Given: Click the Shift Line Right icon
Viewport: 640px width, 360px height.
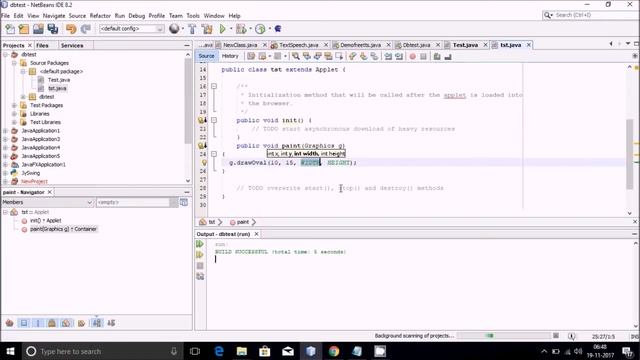Looking at the screenshot, I should (x=399, y=56).
